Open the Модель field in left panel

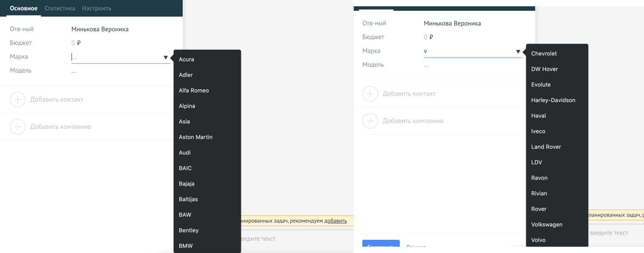74,71
